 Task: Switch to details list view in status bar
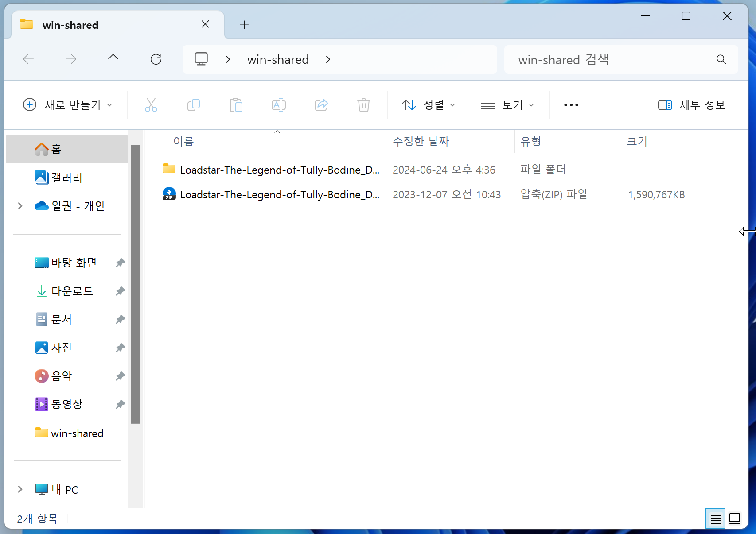coord(716,519)
